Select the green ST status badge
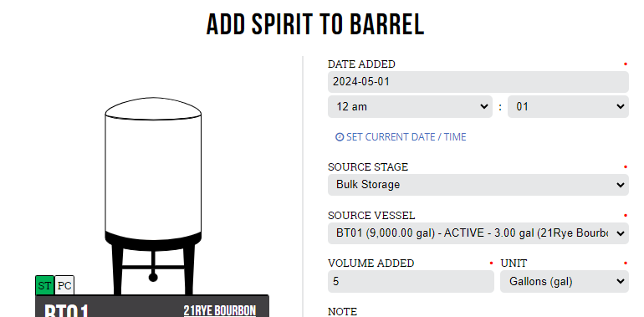 [45, 285]
